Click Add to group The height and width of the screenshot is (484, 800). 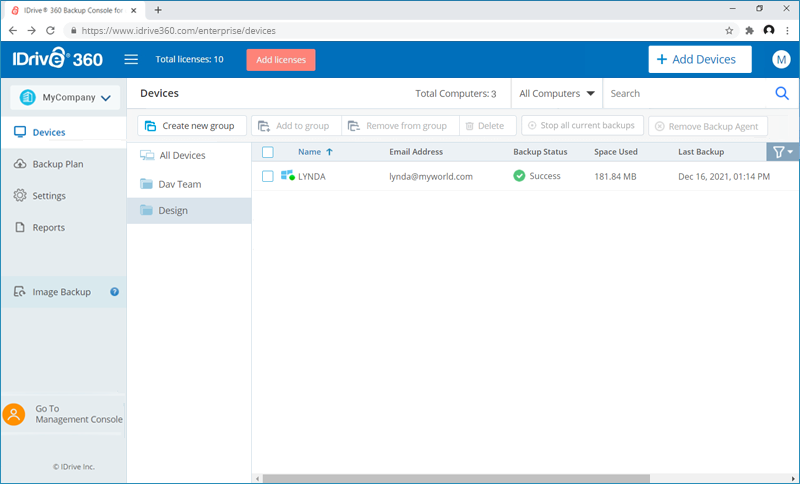pos(296,125)
